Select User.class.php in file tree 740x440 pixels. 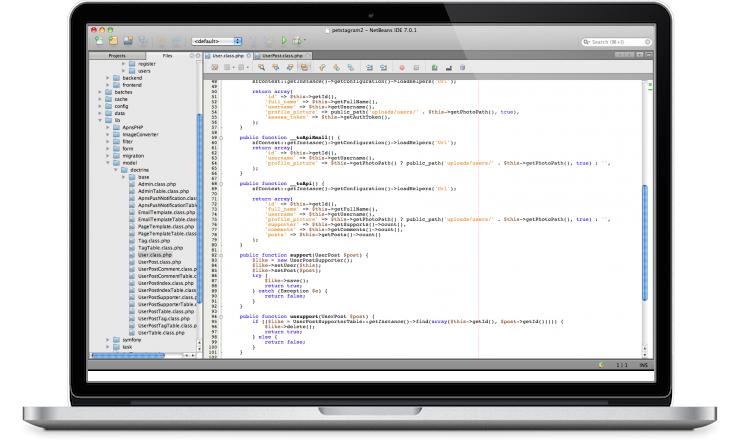(x=155, y=255)
